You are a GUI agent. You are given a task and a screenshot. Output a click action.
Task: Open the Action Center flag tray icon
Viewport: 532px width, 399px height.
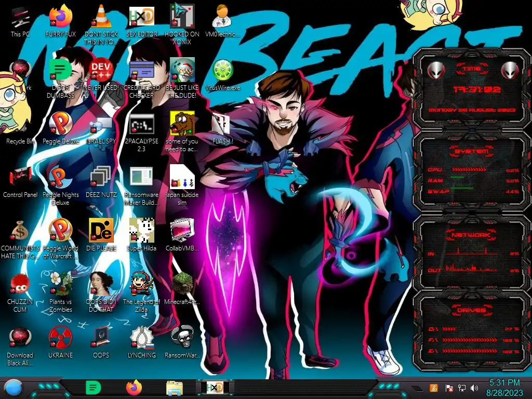click(449, 388)
